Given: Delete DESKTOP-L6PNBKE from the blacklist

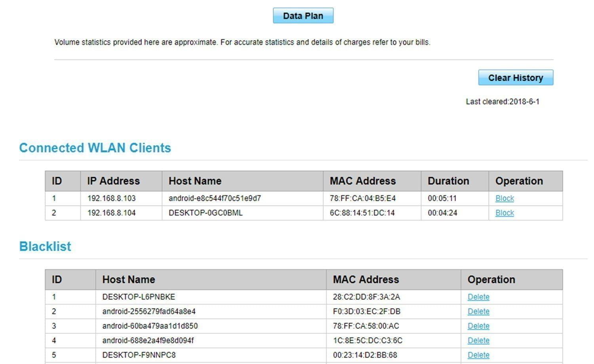Looking at the screenshot, I should 478,297.
